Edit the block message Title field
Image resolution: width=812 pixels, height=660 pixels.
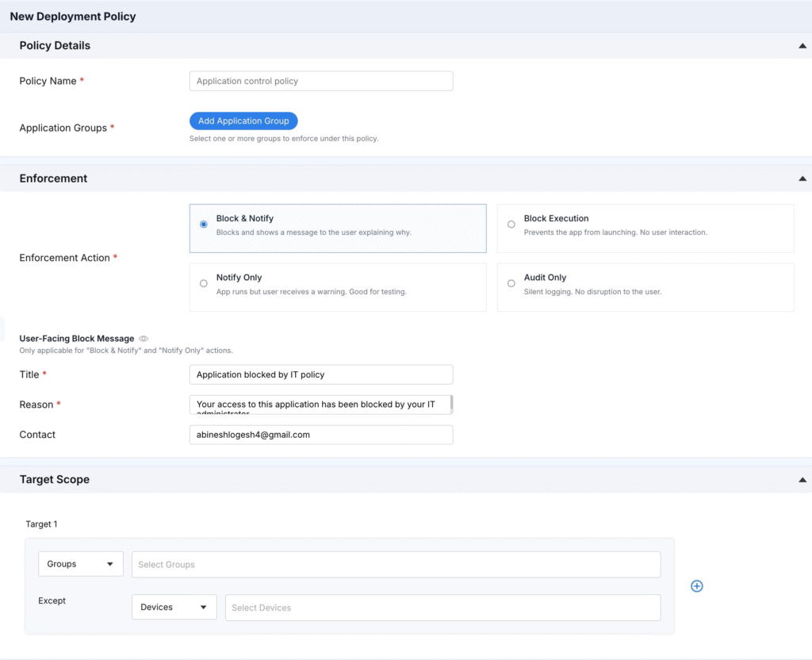coord(321,374)
